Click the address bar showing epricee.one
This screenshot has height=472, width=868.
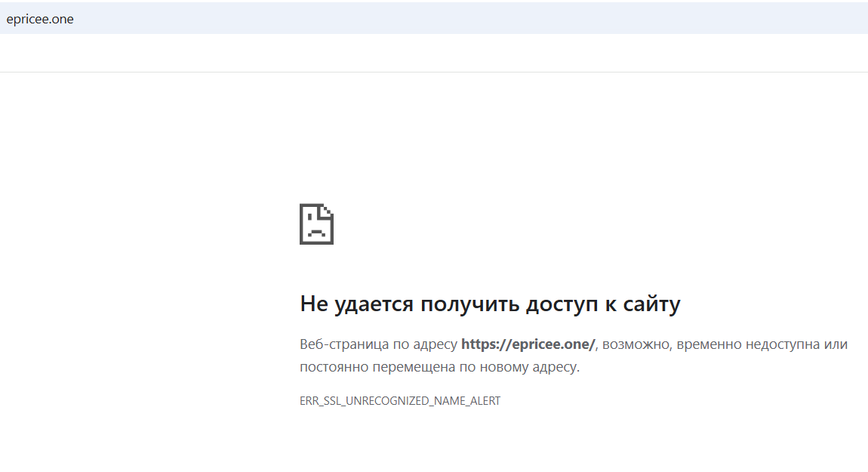tap(434, 18)
